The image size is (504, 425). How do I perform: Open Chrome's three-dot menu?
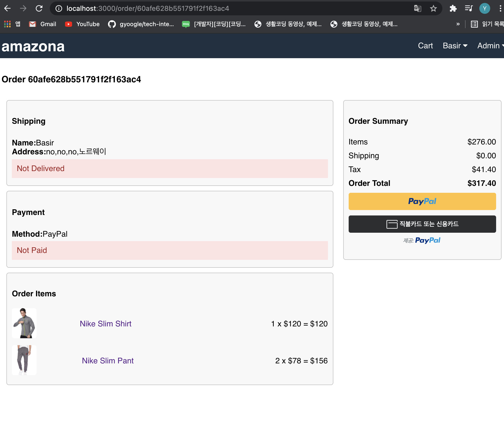coord(500,9)
